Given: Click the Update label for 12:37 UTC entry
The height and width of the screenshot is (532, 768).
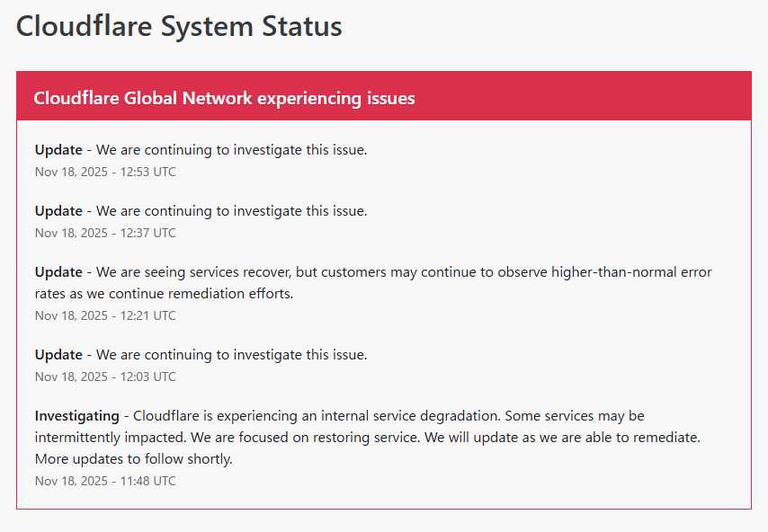Looking at the screenshot, I should click(x=58, y=211).
